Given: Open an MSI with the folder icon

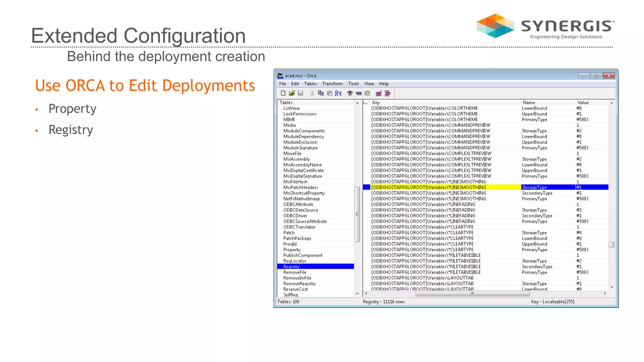Looking at the screenshot, I should pos(292,93).
